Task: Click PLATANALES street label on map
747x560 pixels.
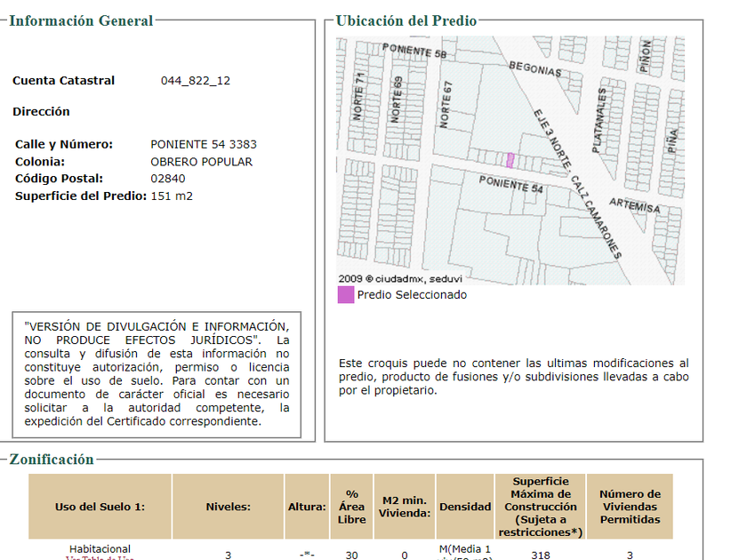Action: (x=598, y=121)
